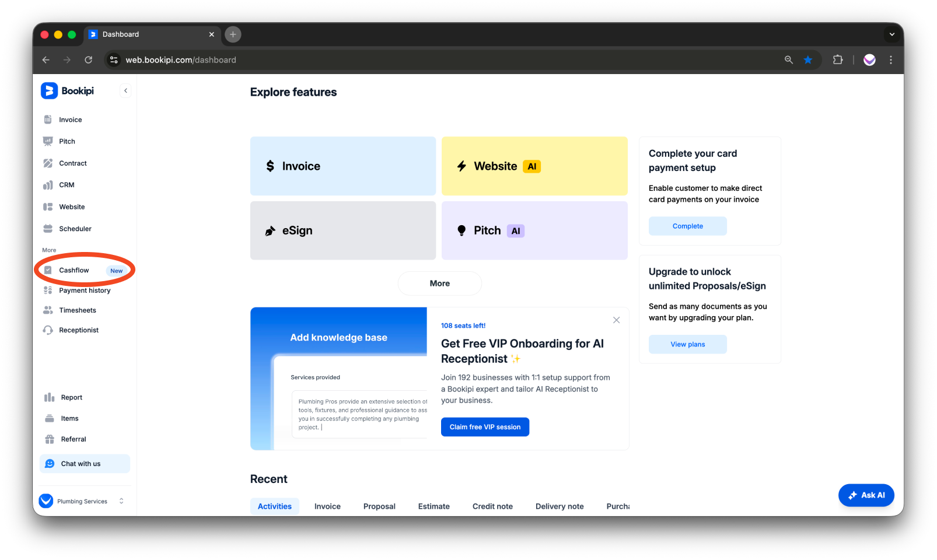The height and width of the screenshot is (560, 937).
Task: Open a new browser tab
Action: click(233, 34)
